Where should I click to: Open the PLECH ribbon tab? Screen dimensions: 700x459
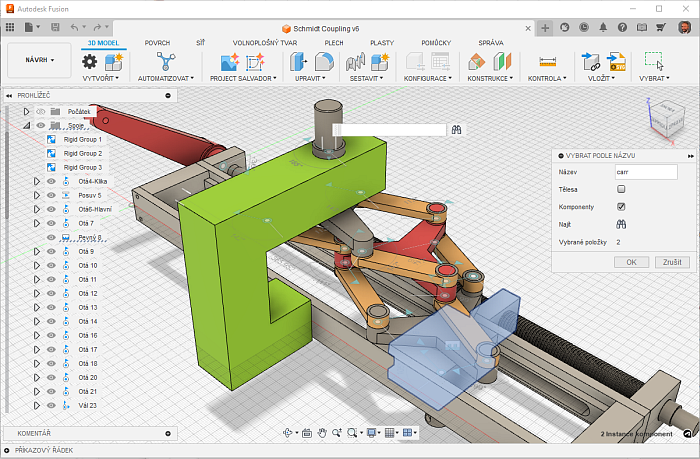click(334, 43)
